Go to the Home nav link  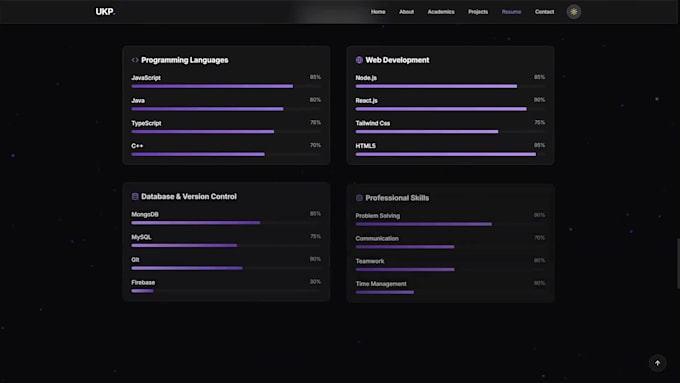378,12
